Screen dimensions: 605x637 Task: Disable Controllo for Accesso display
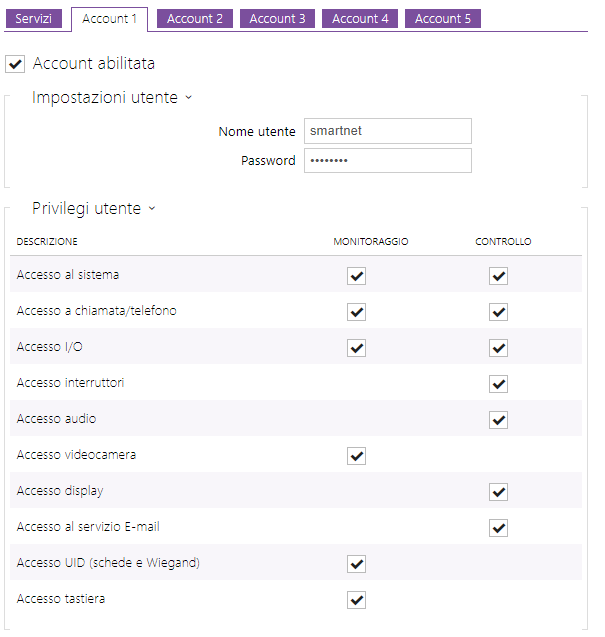pyautogui.click(x=499, y=492)
